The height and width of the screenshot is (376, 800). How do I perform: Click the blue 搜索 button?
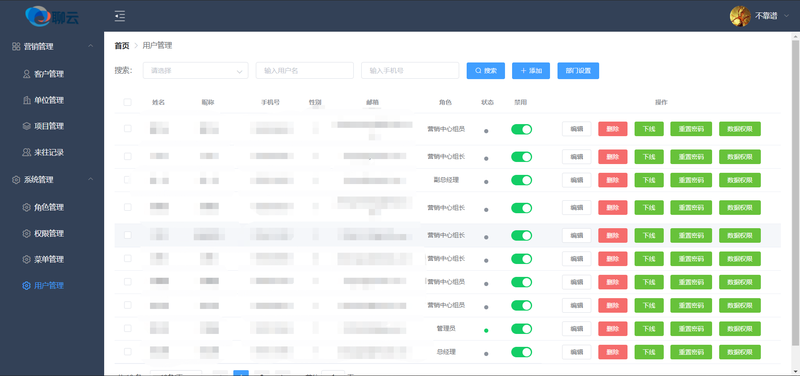click(486, 70)
